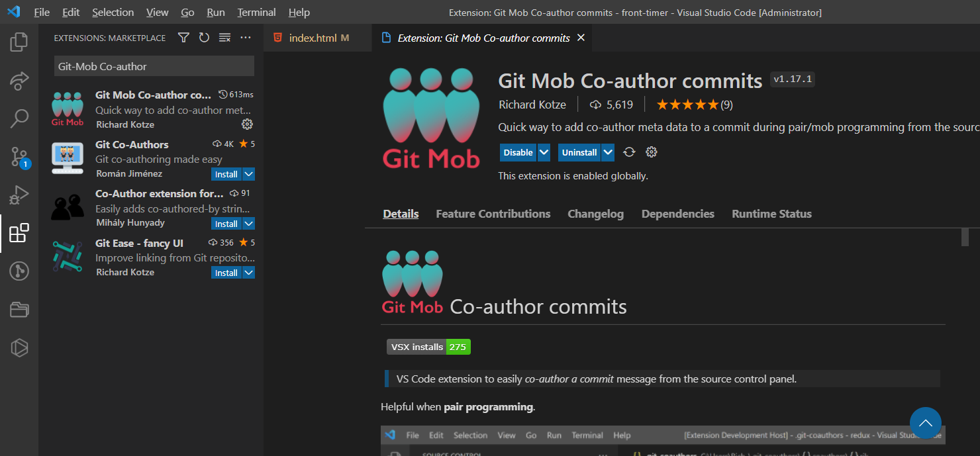Viewport: 980px width, 456px height.
Task: Click 'This extension is enabled globally.' text
Action: tap(573, 176)
